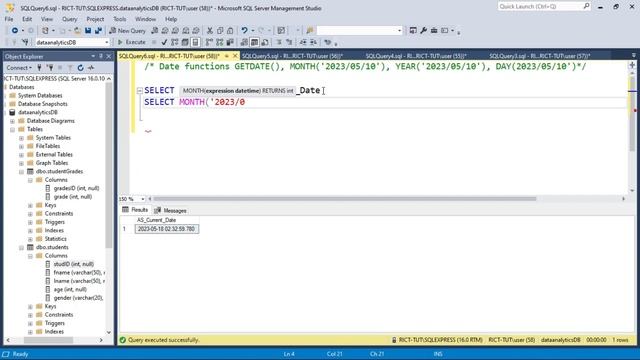The width and height of the screenshot is (640, 360).
Task: Click the Object Explorer horizontal scrollbar
Action: tap(49, 340)
